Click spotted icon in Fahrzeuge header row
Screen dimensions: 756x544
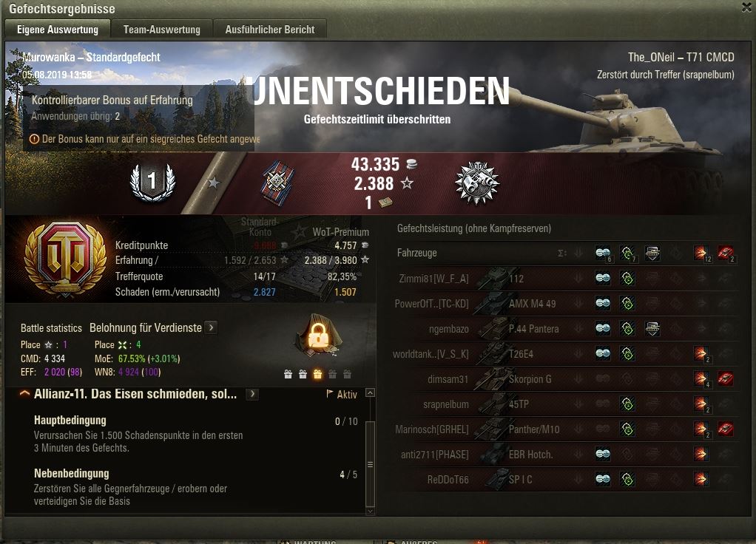603,253
